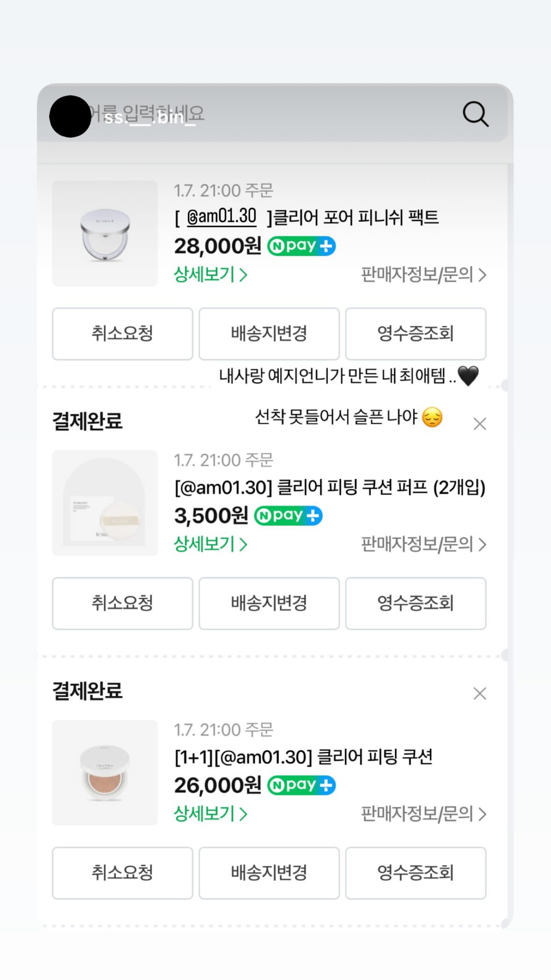This screenshot has width=551, height=980.
Task: Click the search magnifier icon
Action: (x=475, y=115)
